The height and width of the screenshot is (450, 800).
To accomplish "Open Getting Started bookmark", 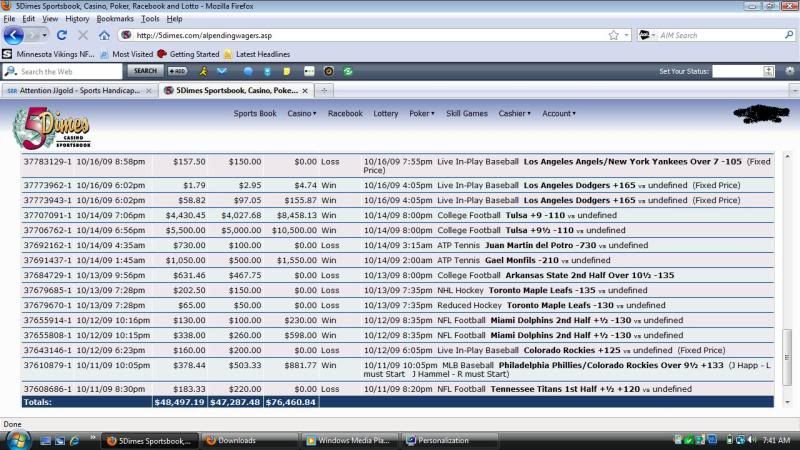I will click(x=188, y=54).
